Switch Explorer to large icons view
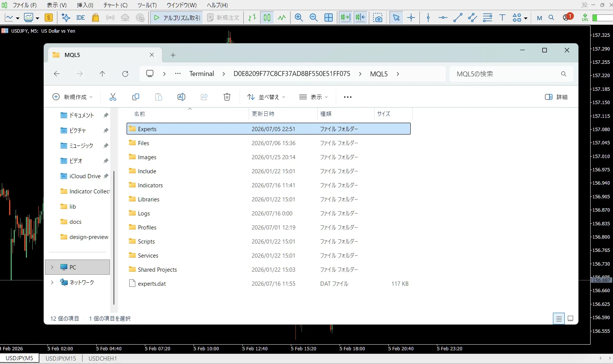Viewport: 613px width, 364px height. coord(570,318)
